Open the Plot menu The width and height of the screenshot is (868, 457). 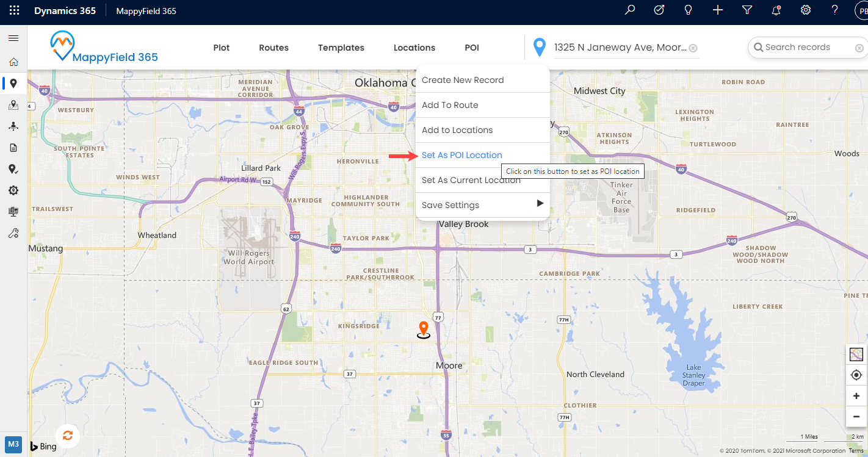point(222,48)
